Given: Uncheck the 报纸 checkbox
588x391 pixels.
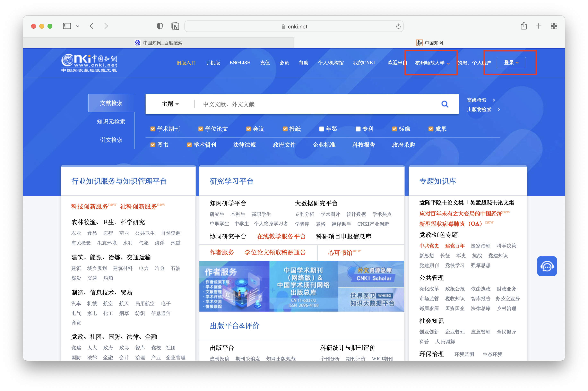Looking at the screenshot, I should pos(285,129).
